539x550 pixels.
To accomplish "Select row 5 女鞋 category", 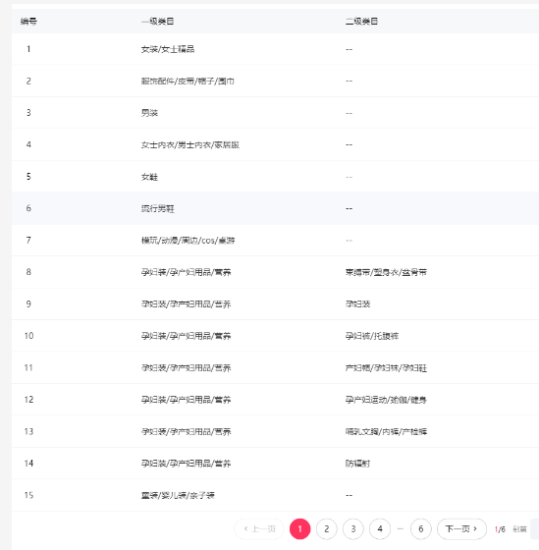I will 275,176.
